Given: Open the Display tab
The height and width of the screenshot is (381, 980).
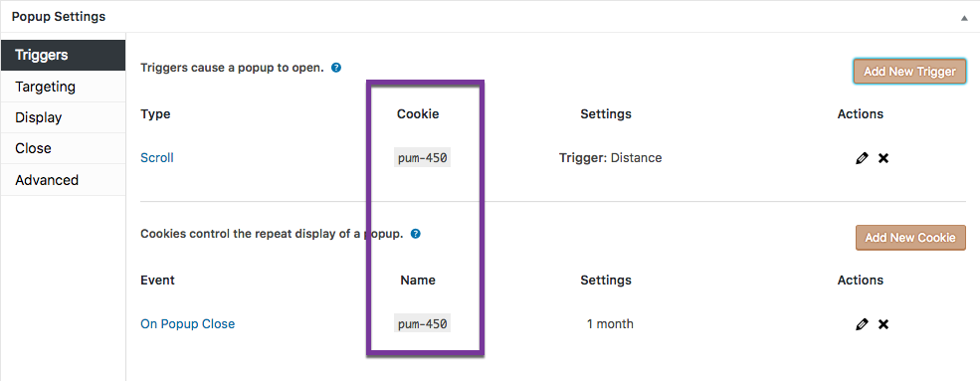Looking at the screenshot, I should tap(63, 117).
